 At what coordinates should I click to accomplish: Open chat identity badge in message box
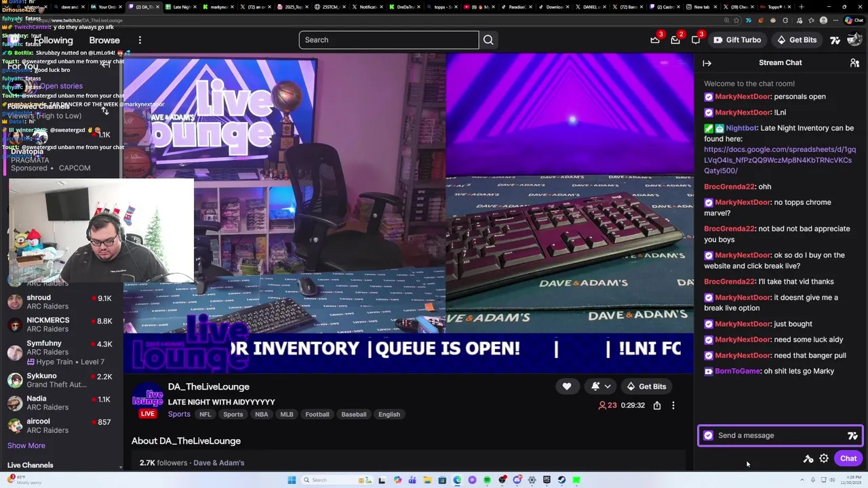point(709,435)
